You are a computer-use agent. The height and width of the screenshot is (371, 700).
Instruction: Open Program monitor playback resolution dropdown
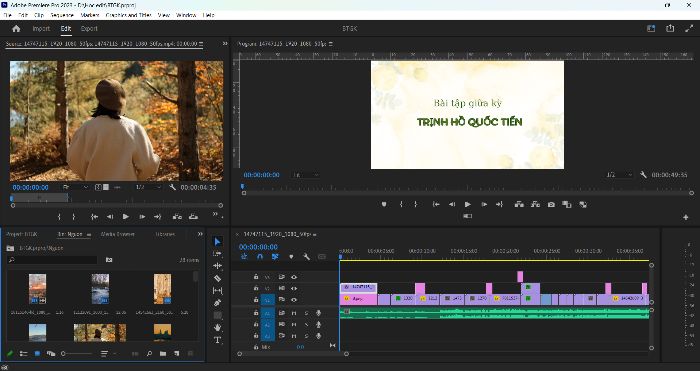pos(619,175)
